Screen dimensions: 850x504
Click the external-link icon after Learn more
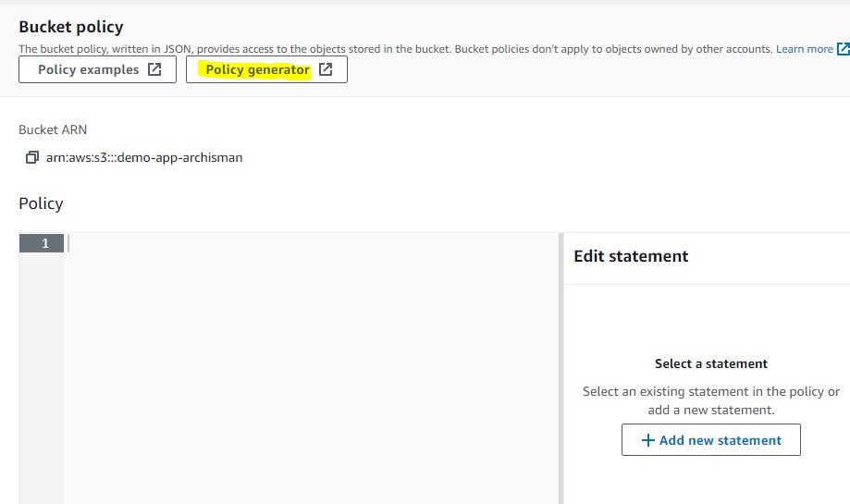tap(843, 49)
